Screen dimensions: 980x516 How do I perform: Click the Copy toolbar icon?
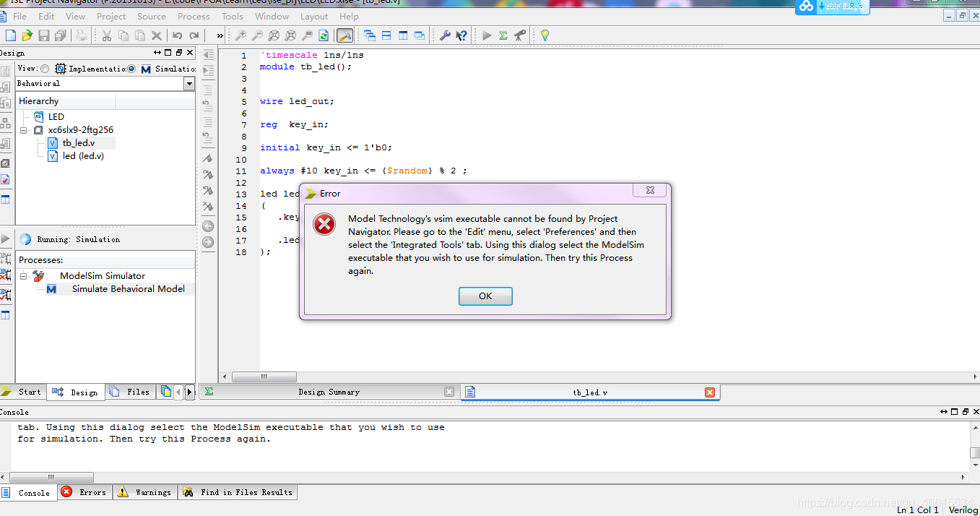(123, 35)
